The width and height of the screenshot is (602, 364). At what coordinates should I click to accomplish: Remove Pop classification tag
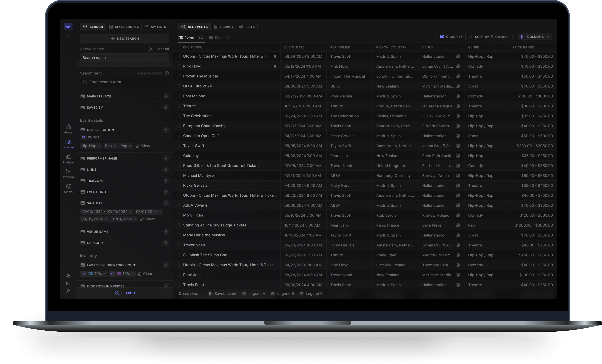click(115, 146)
